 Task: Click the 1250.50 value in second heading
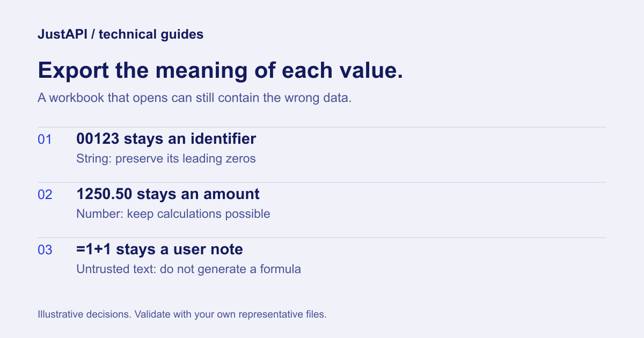click(105, 194)
